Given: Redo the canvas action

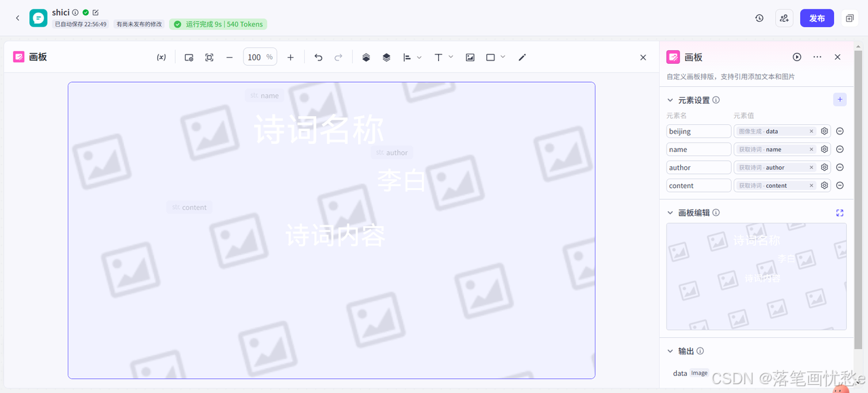Looking at the screenshot, I should click(338, 58).
